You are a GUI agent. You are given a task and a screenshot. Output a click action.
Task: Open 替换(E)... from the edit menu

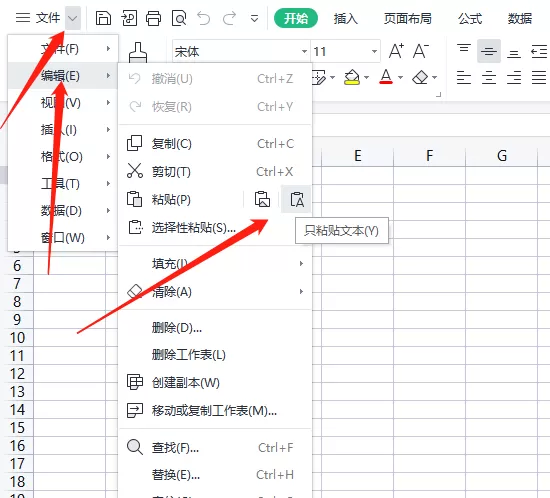tap(215, 475)
